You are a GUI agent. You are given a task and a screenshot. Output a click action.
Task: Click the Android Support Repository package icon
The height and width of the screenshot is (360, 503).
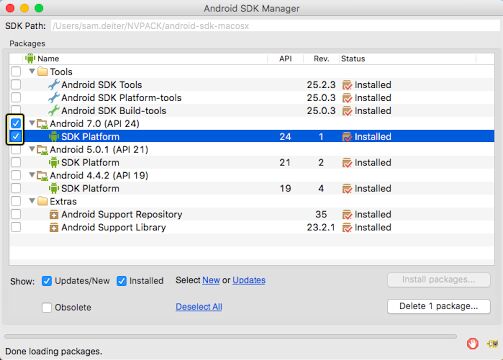54,215
